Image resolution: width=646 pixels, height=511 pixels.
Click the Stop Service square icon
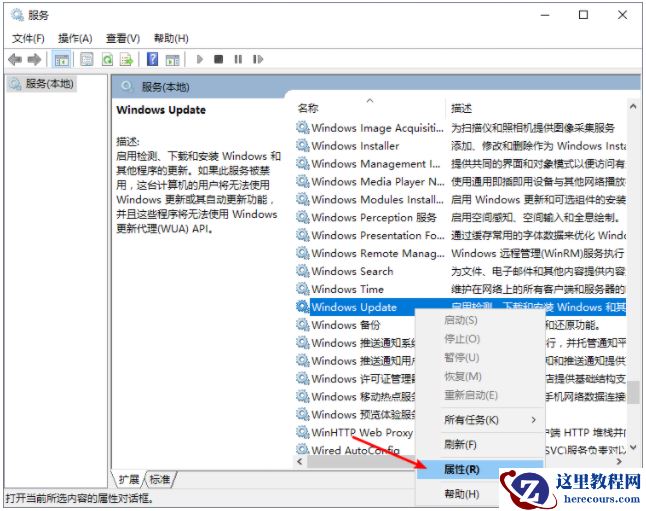pos(219,59)
